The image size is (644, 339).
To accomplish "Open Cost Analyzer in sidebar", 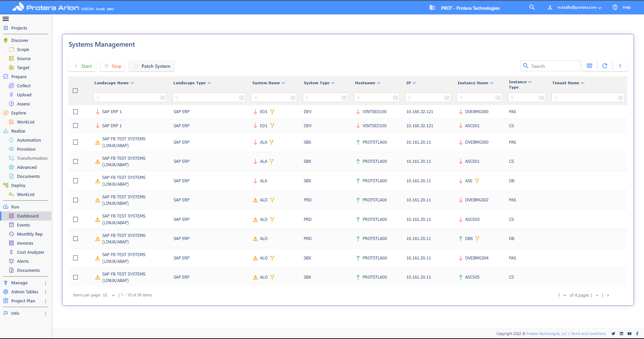I will [x=31, y=252].
